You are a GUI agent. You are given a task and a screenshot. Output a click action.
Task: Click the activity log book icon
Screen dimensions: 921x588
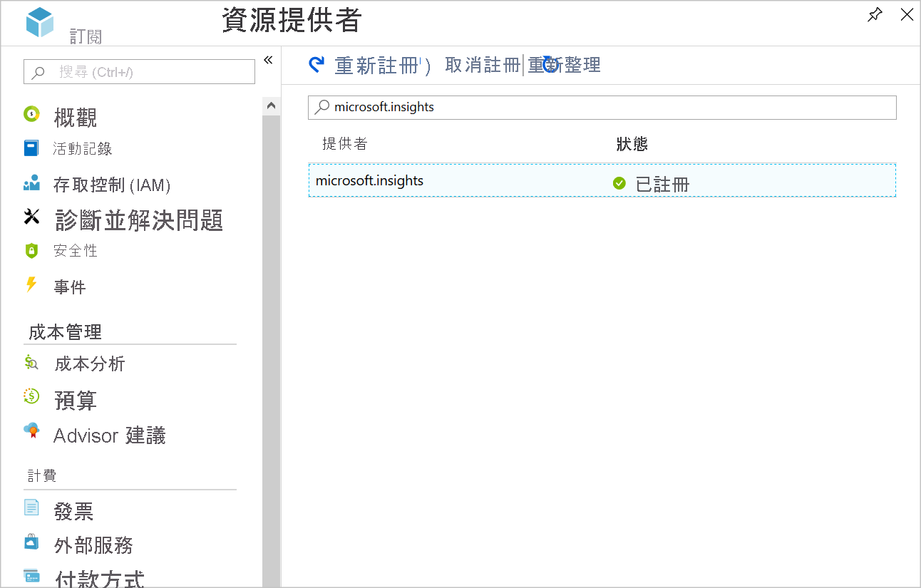pos(31,148)
